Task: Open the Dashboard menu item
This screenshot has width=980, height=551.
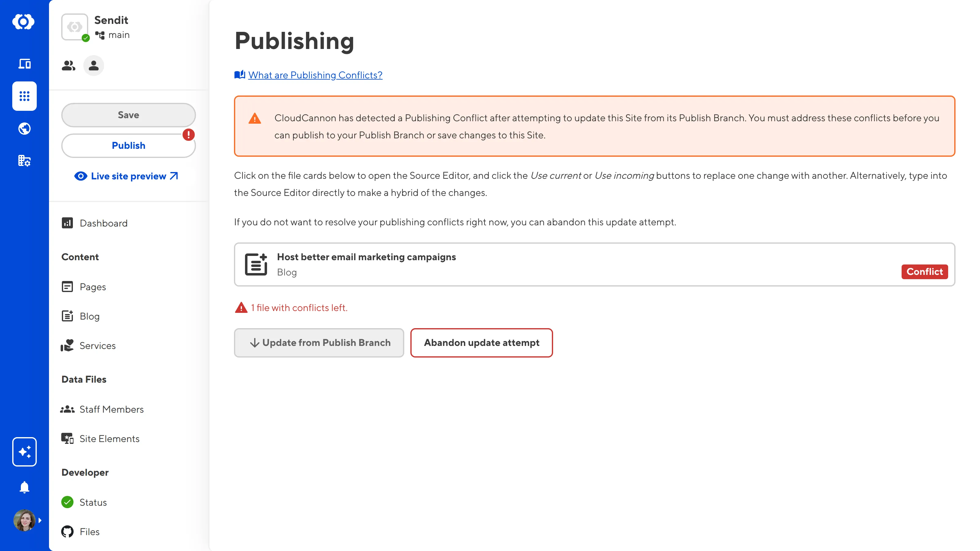Action: click(104, 223)
